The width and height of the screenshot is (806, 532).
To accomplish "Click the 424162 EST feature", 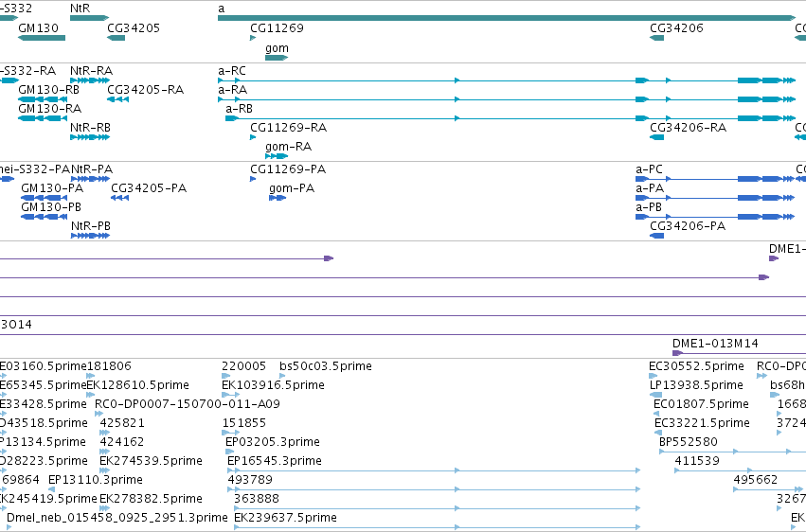I will (x=105, y=452).
